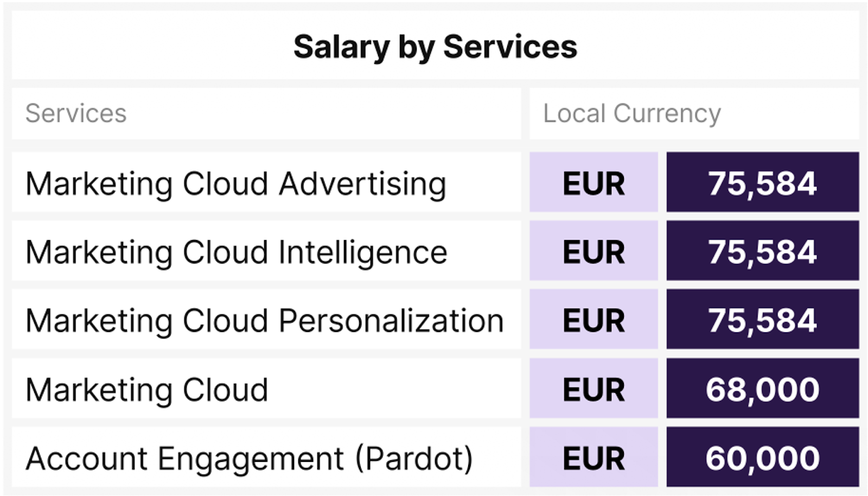Click the '(Pardot)' parenthetical text
Image resolution: width=868 pixels, height=496 pixels.
[414, 458]
